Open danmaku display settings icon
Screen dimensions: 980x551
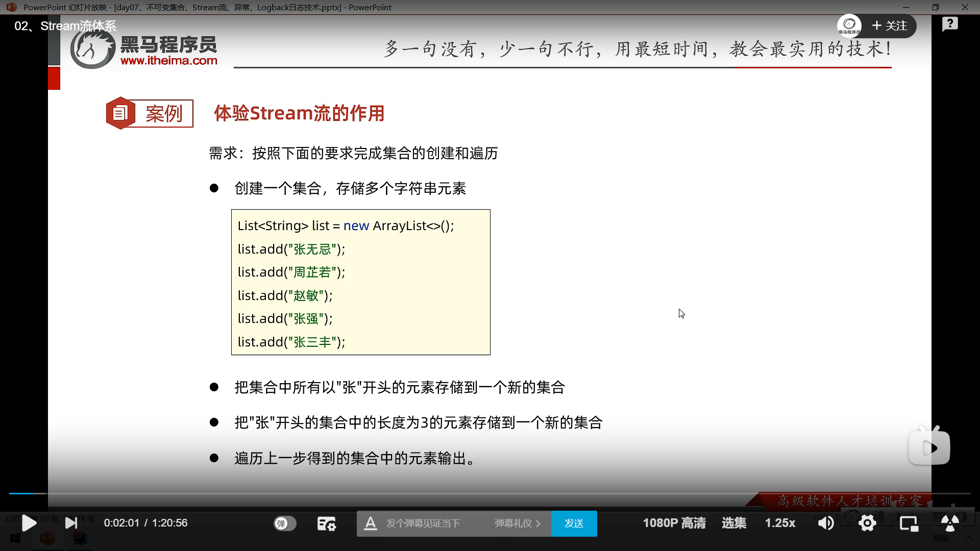326,523
